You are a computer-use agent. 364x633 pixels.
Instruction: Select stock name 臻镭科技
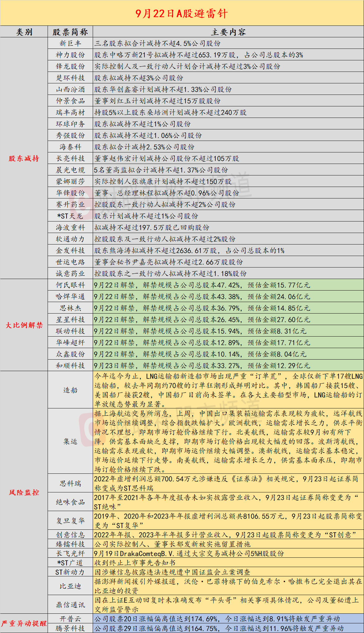point(70,544)
